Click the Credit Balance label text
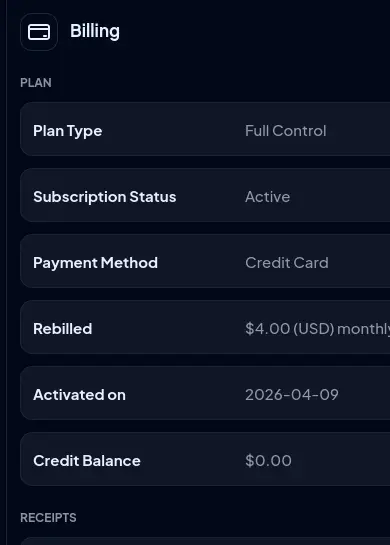 (87, 461)
